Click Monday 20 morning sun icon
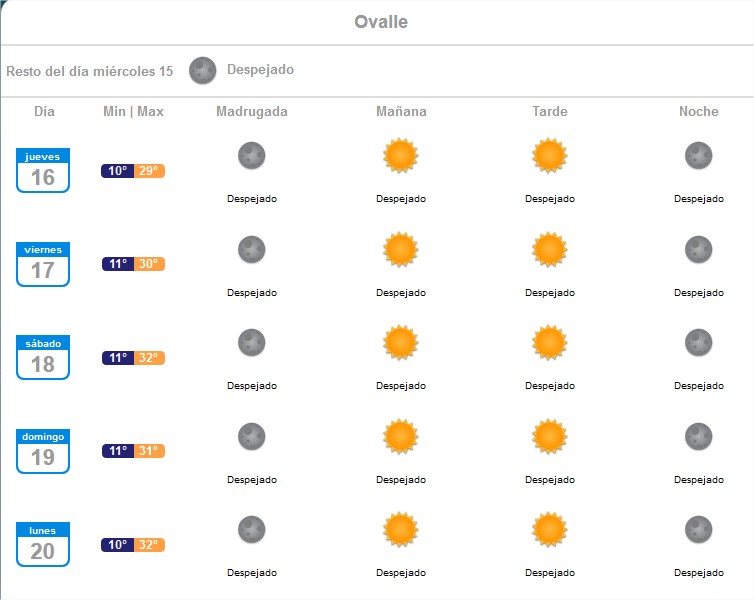Screen dimensions: 754x600 [x=400, y=530]
